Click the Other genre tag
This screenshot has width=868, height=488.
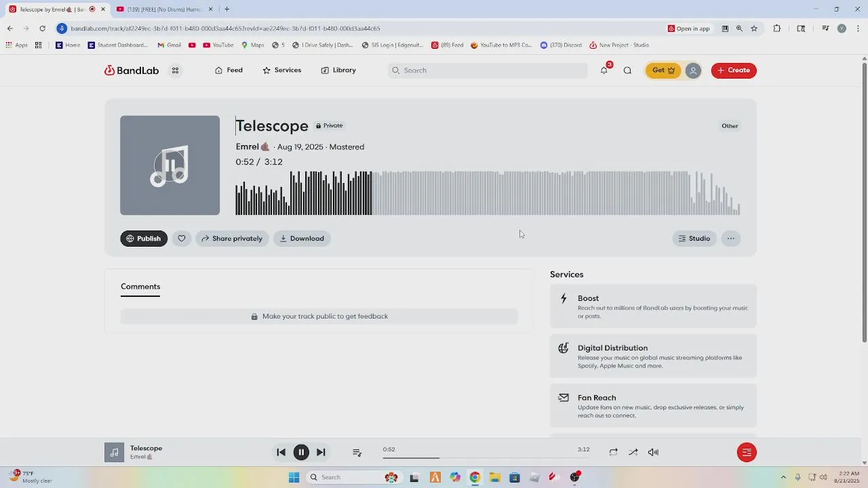[x=730, y=126]
